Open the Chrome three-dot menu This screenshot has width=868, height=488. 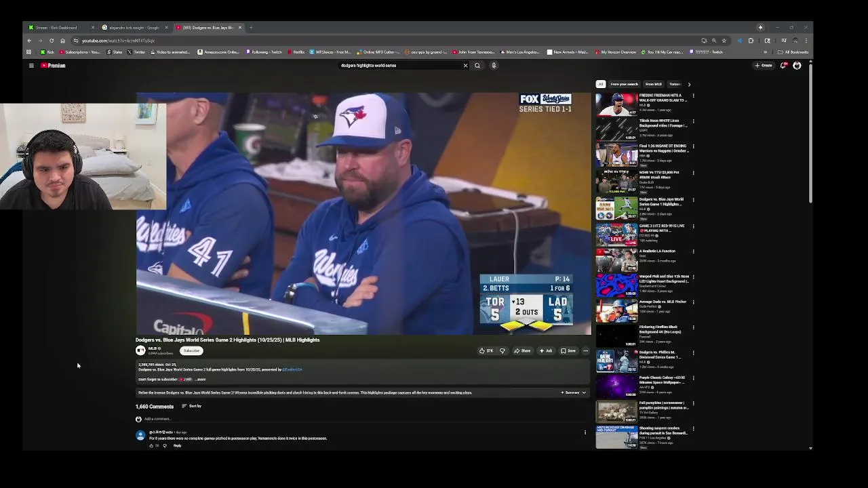point(806,41)
